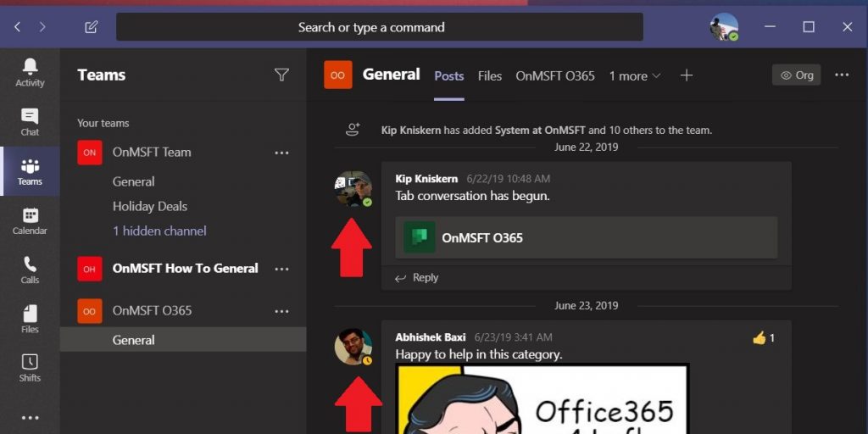Minimize the Teams window
Screen dimensions: 868x434
click(770, 26)
